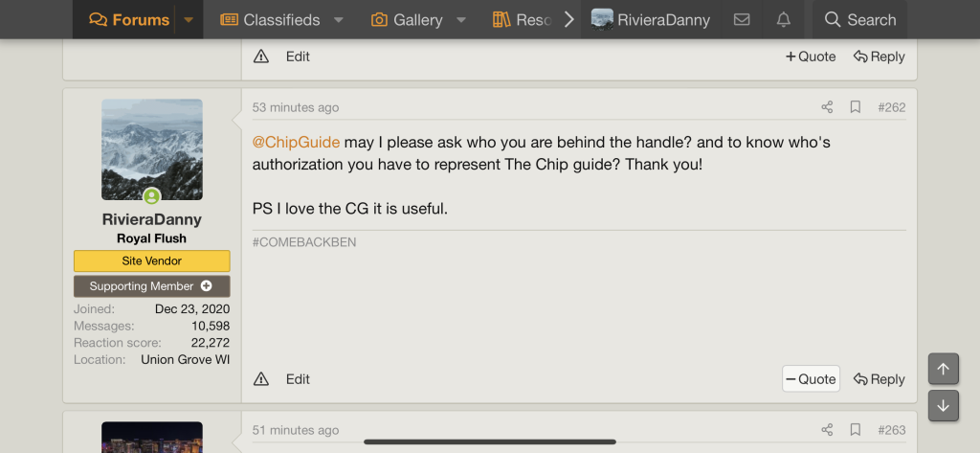This screenshot has width=980, height=453.
Task: Share post #262 via share icon
Action: [827, 107]
